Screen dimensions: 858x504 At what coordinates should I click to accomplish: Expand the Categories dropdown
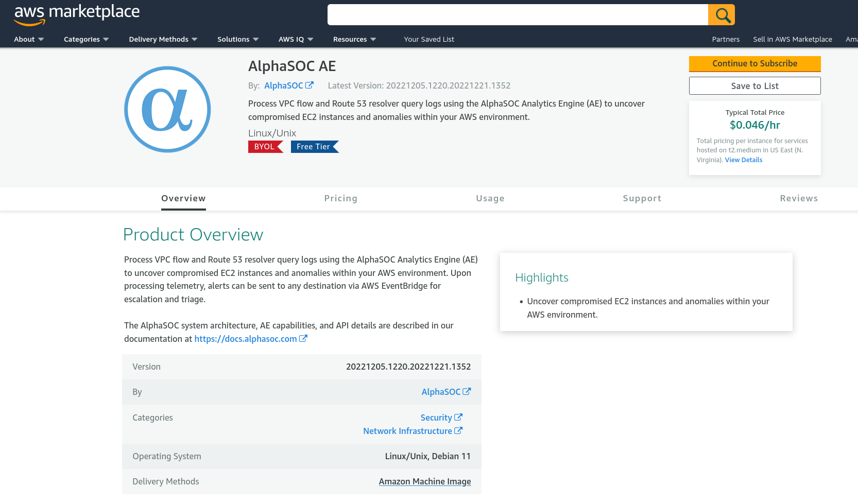pos(87,39)
